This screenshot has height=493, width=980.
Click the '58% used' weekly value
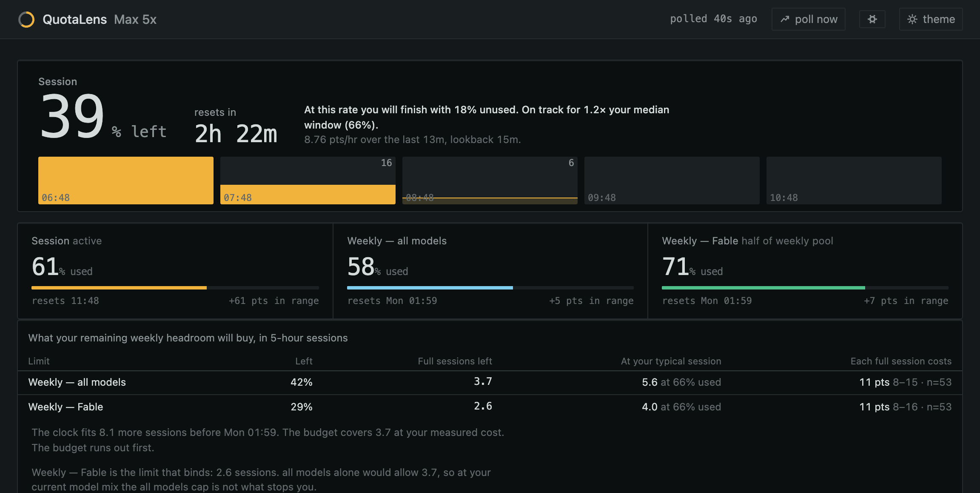pyautogui.click(x=378, y=267)
